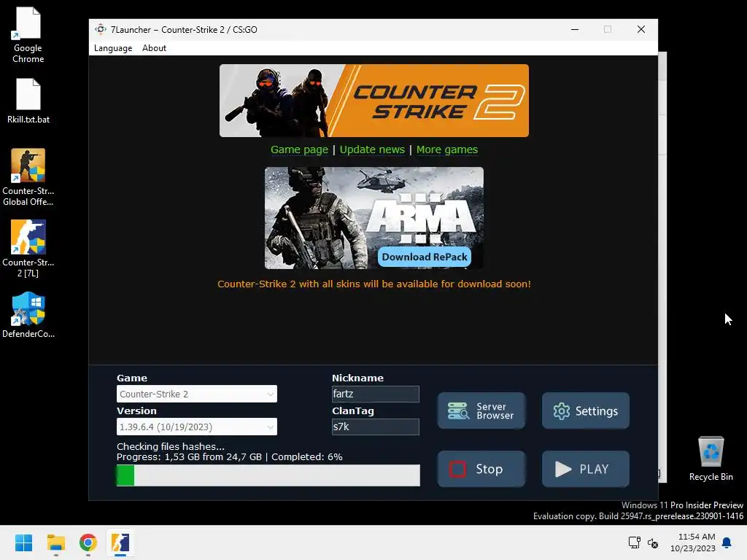Select the Google Chrome desktop shortcut
Viewport: 747px width, 560px height.
(x=28, y=35)
